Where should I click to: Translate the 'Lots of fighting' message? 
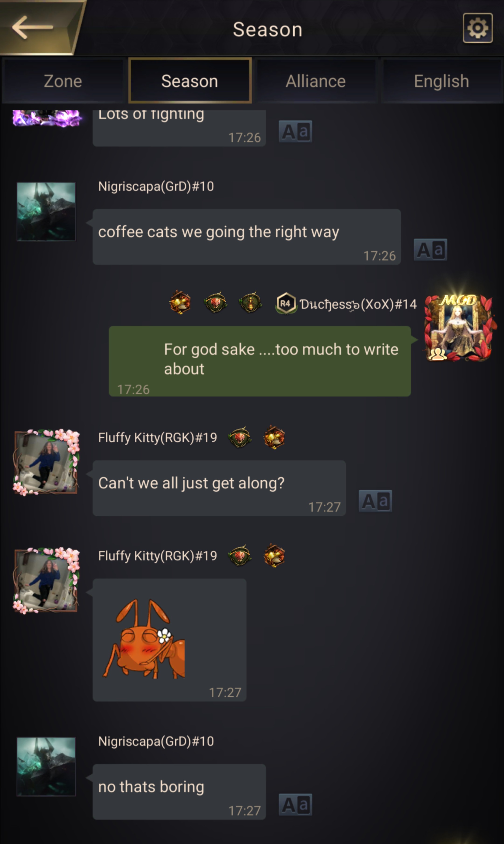[295, 131]
